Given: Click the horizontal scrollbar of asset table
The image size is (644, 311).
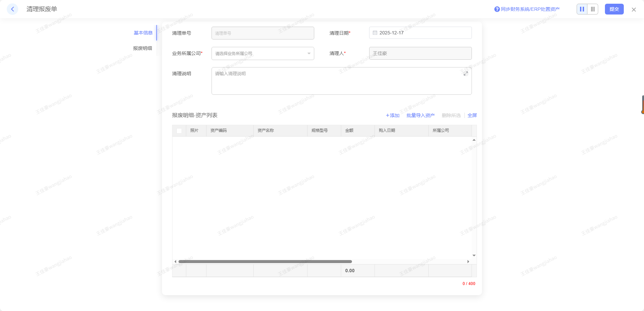Looking at the screenshot, I should (x=265, y=261).
